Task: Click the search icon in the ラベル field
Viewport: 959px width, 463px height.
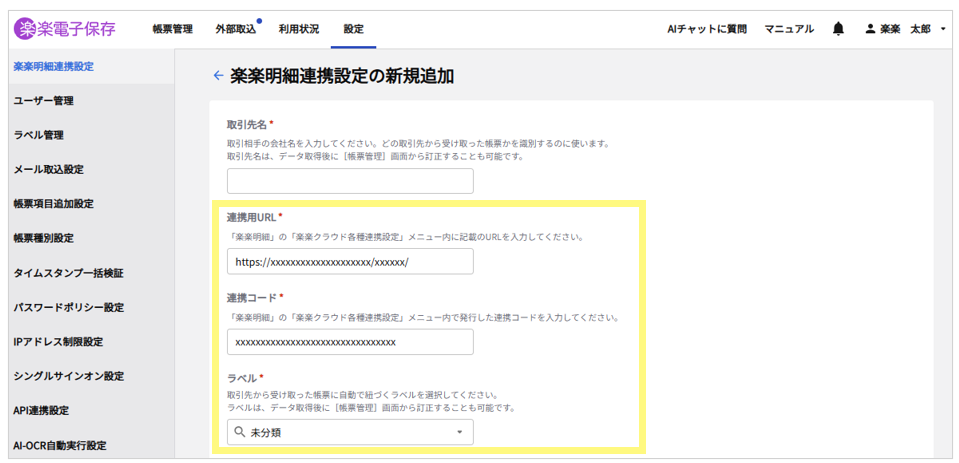Action: point(239,432)
